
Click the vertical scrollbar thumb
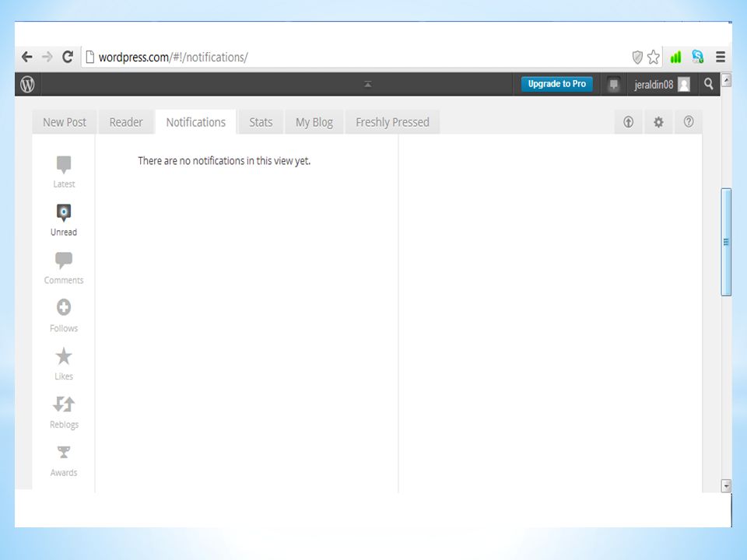click(x=726, y=242)
